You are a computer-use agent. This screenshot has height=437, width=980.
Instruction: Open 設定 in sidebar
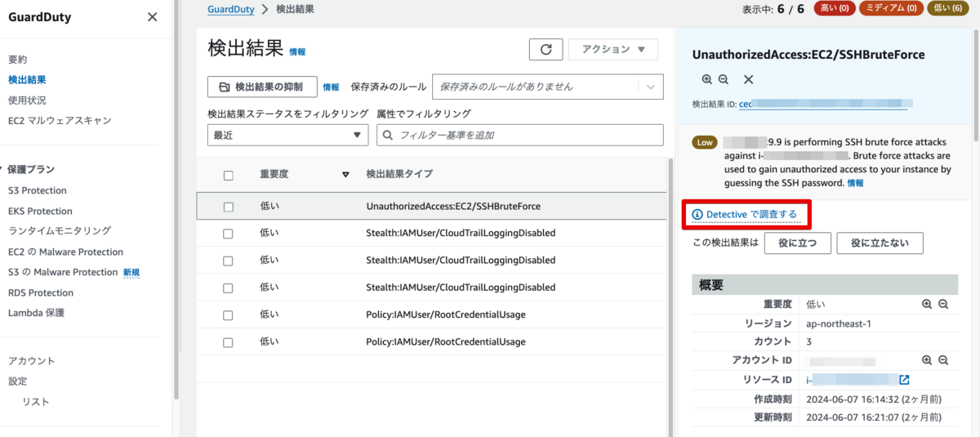point(18,381)
